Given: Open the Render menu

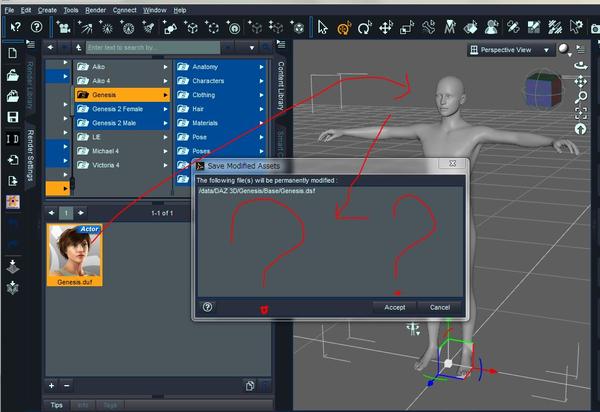Looking at the screenshot, I should click(95, 10).
